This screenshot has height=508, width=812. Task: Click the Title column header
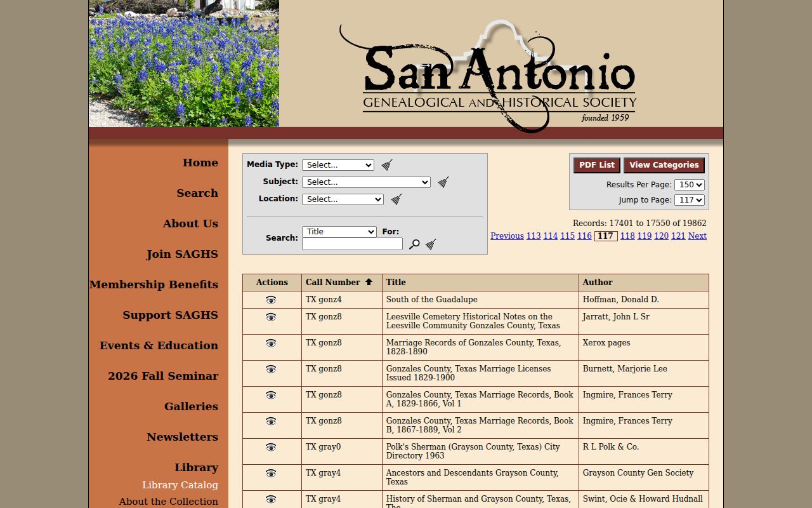[x=396, y=283]
